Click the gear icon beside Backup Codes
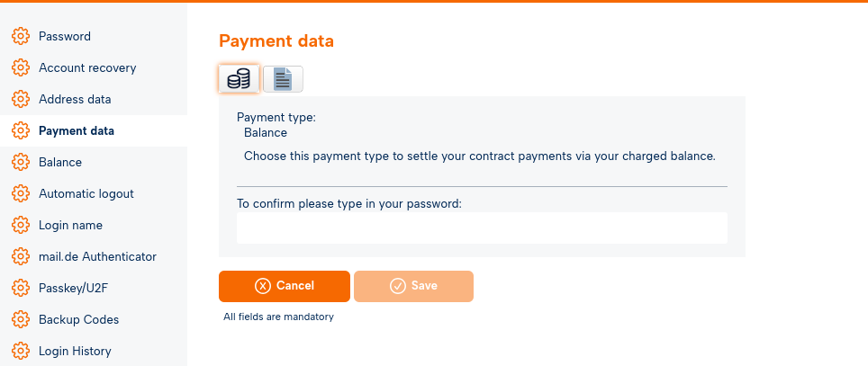Viewport: 868px width, 366px height. 21,320
